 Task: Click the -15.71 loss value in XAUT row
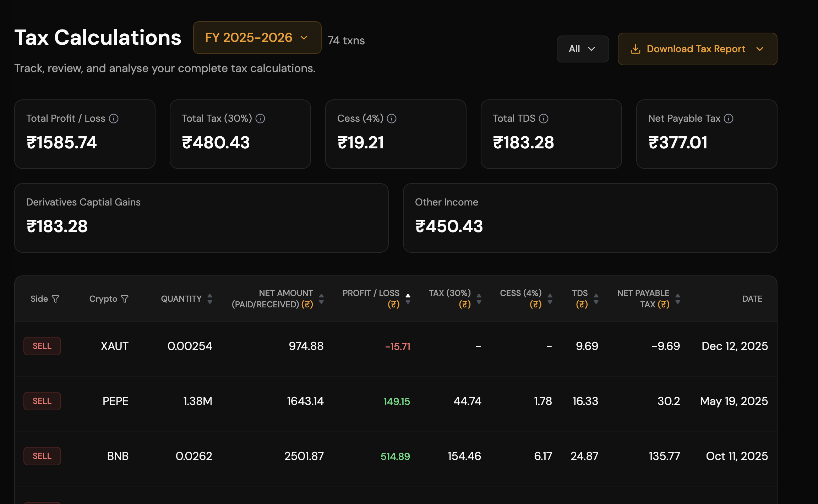[398, 346]
